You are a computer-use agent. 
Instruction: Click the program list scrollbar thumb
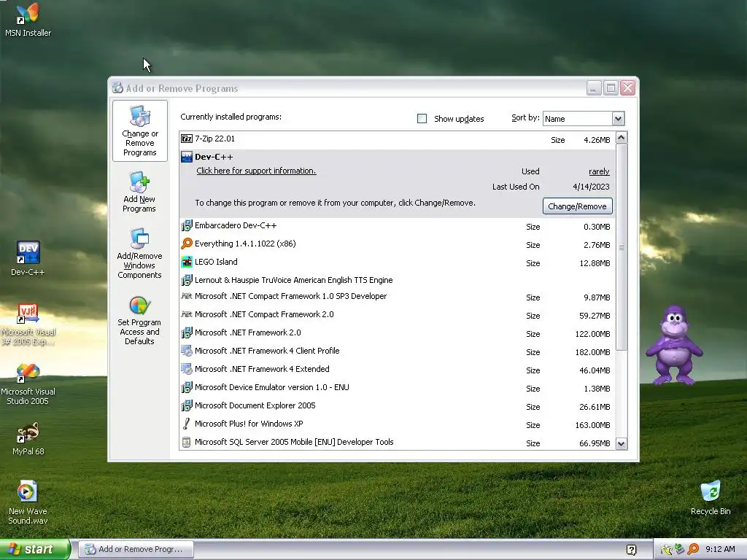point(622,247)
